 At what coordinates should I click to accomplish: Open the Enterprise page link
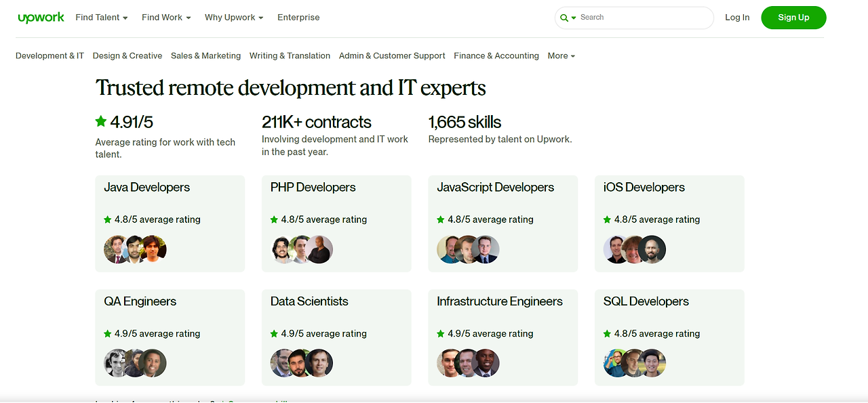click(x=298, y=18)
